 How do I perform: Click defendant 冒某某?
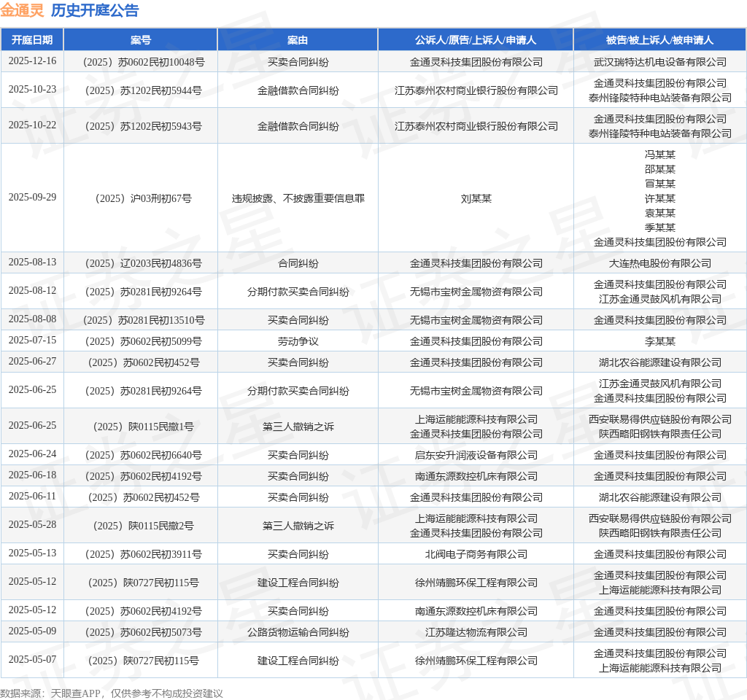pos(659,184)
